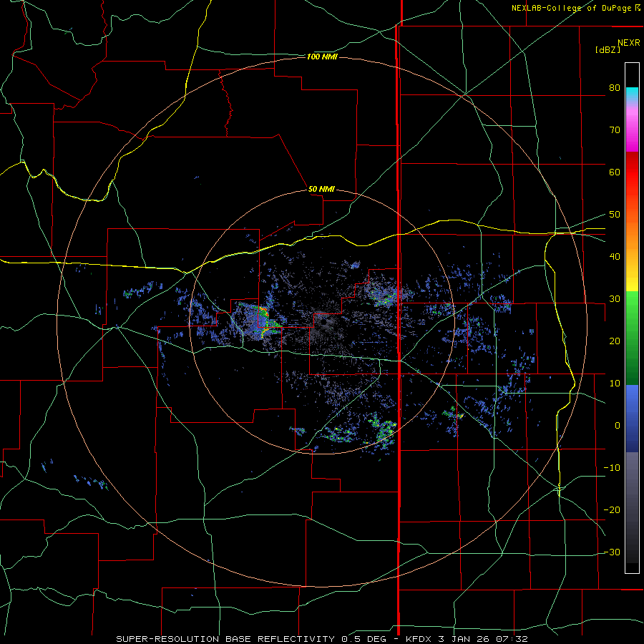Click the 20 value on the dBZ scale
The width and height of the screenshot is (644, 644).
[x=615, y=341]
